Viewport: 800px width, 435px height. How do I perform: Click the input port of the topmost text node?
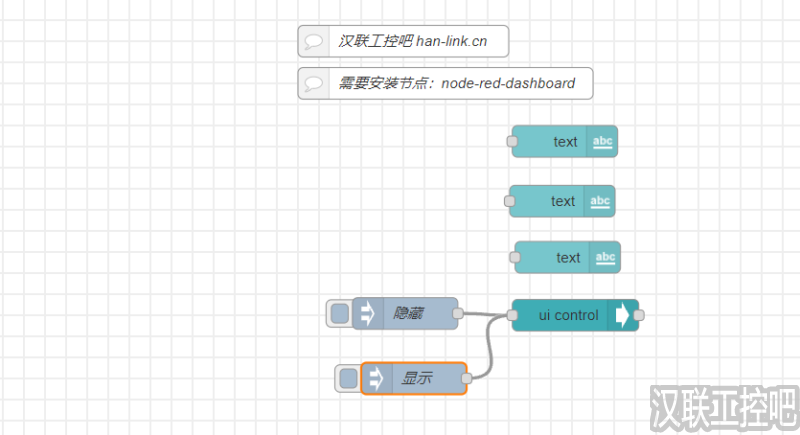point(512,142)
